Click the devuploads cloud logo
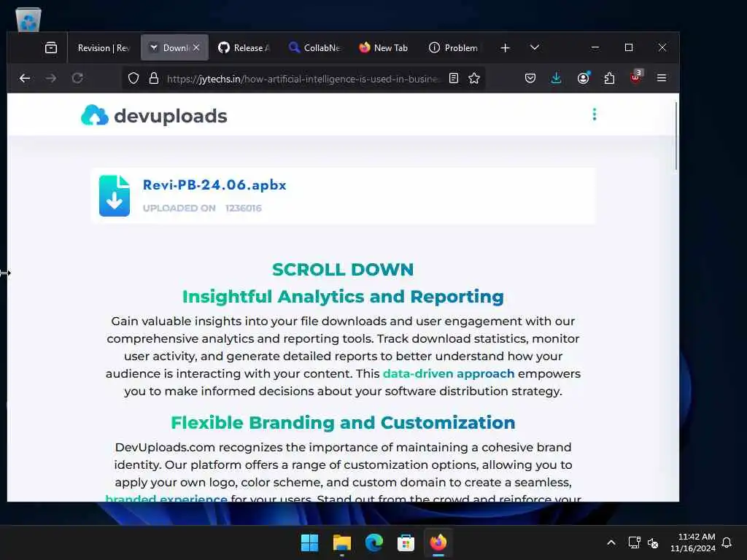 coord(95,115)
